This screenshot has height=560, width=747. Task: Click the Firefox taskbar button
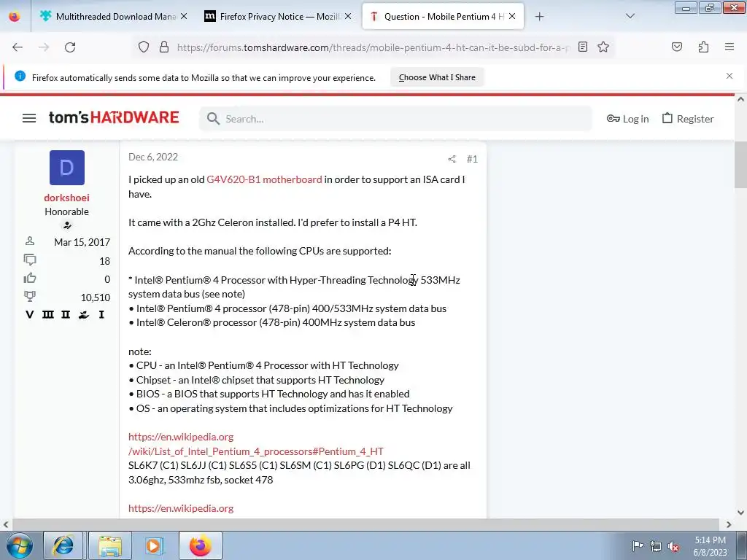(201, 545)
